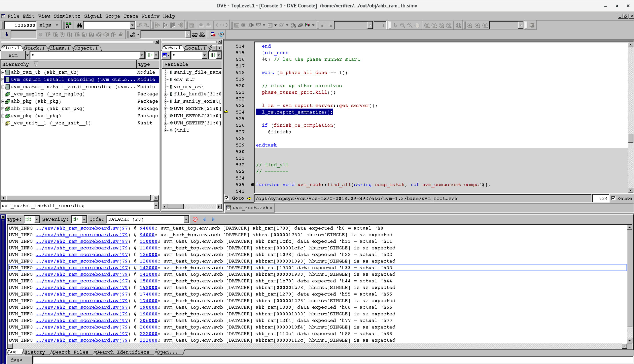Open the Simulator menu
The width and height of the screenshot is (634, 364).
[67, 16]
